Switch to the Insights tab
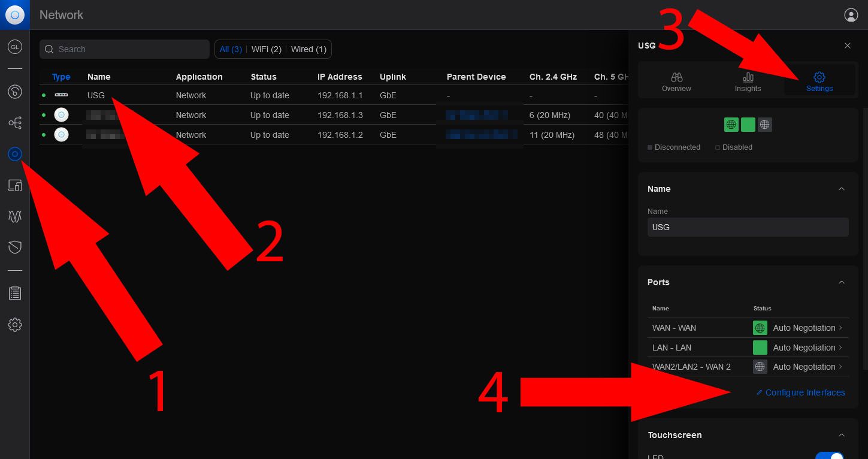The width and height of the screenshot is (868, 459). pos(748,82)
